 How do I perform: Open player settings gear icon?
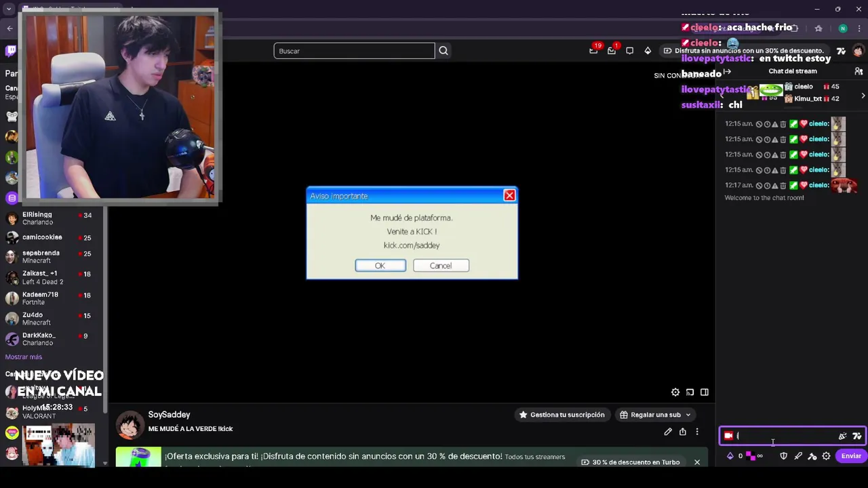coord(675,392)
